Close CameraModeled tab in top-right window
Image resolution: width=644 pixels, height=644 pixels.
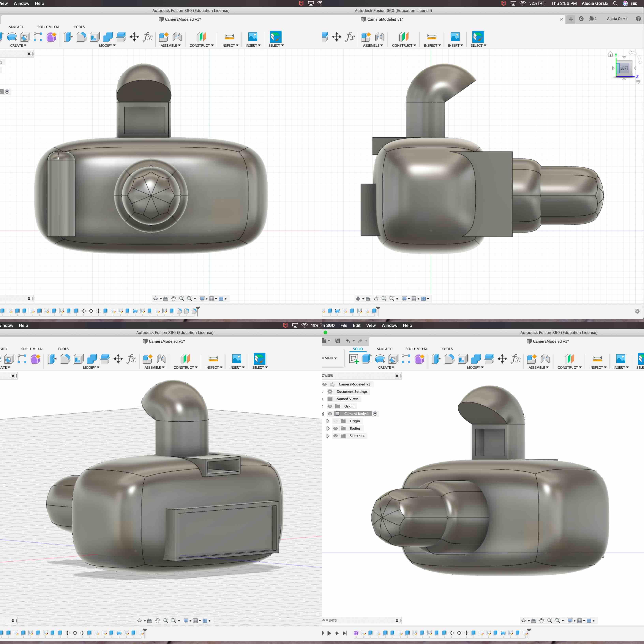point(562,19)
